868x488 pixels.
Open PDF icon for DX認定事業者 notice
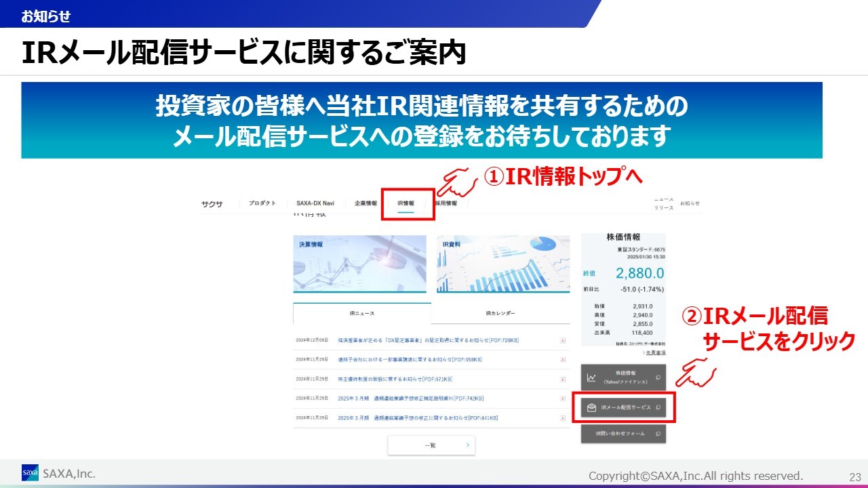563,340
